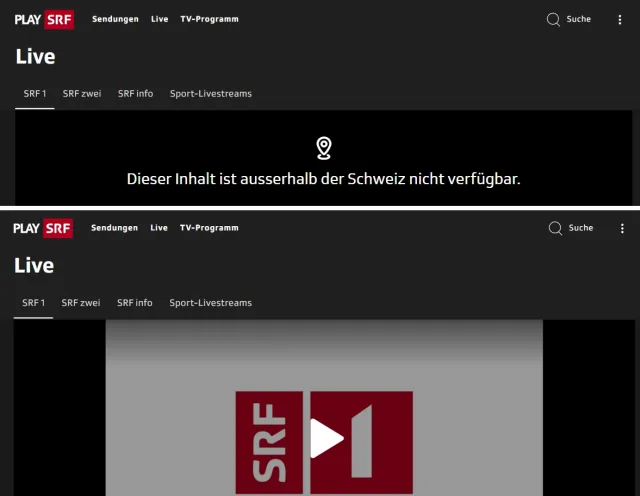Screen dimensions: 640x496
Task: Switch to SRF info tab in lower screenshot
Action: click(x=135, y=303)
